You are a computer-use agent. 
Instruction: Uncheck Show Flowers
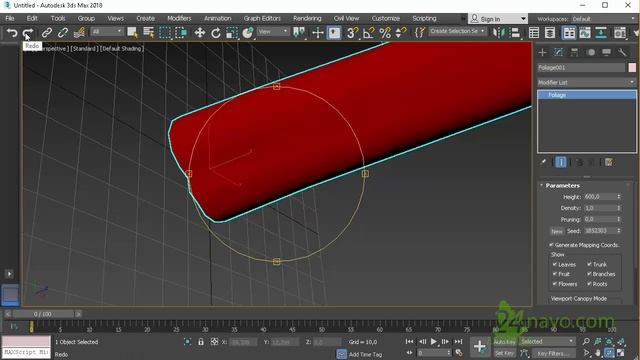(555, 284)
